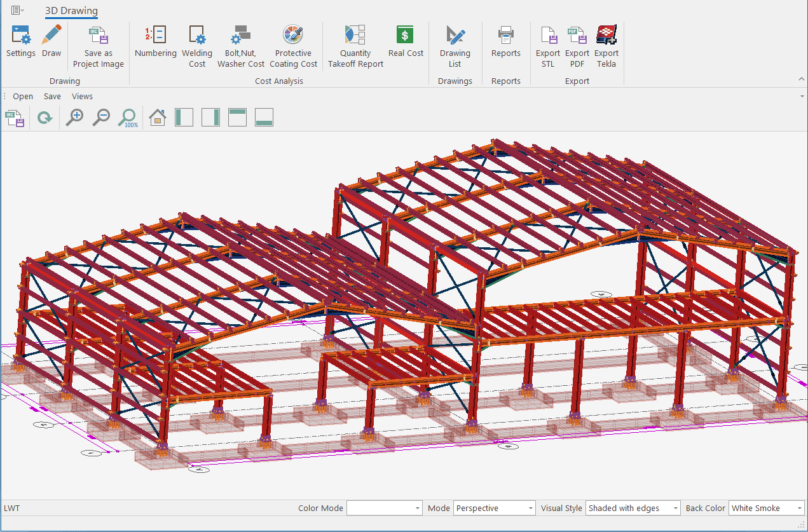Screen dimensions: 808x532
Task: Collapse the ribbon with the chevron
Action: tap(801, 79)
